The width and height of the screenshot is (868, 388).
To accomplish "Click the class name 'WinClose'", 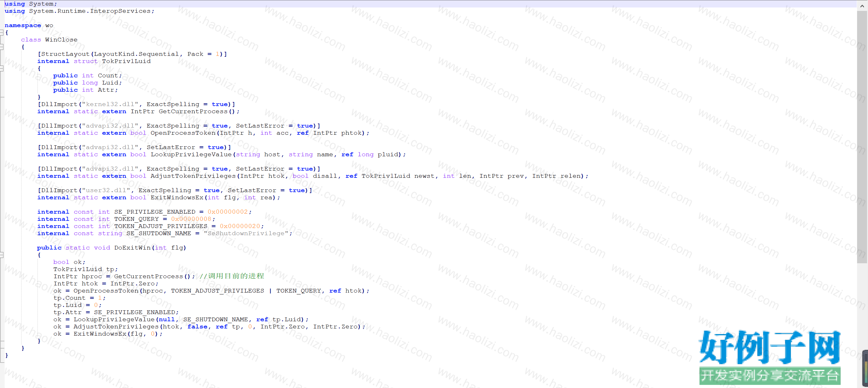I will click(x=61, y=40).
